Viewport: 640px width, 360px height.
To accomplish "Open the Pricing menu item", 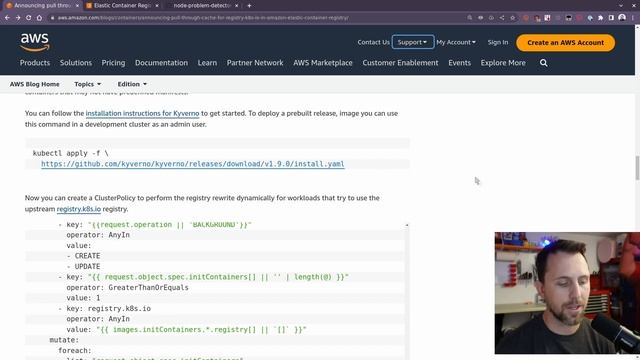I will click(x=113, y=63).
